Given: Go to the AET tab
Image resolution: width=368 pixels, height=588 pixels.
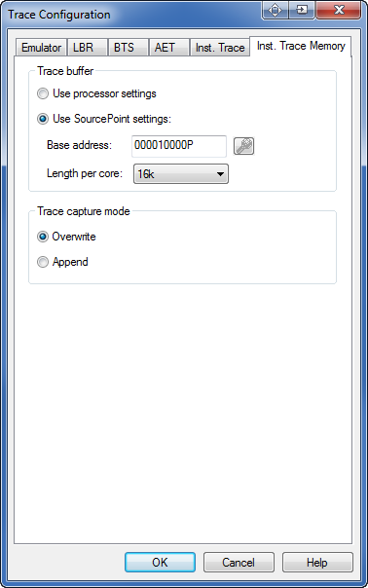Looking at the screenshot, I should (165, 48).
